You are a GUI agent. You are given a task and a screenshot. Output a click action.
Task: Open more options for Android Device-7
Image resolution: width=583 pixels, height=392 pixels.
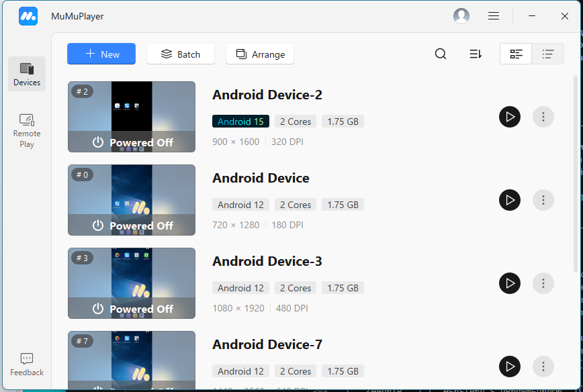tap(543, 366)
